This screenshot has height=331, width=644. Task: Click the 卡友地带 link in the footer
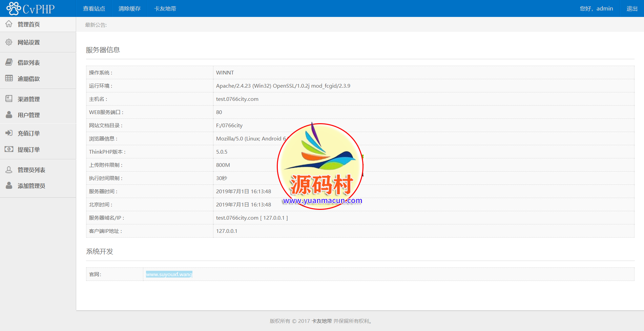[x=321, y=321]
